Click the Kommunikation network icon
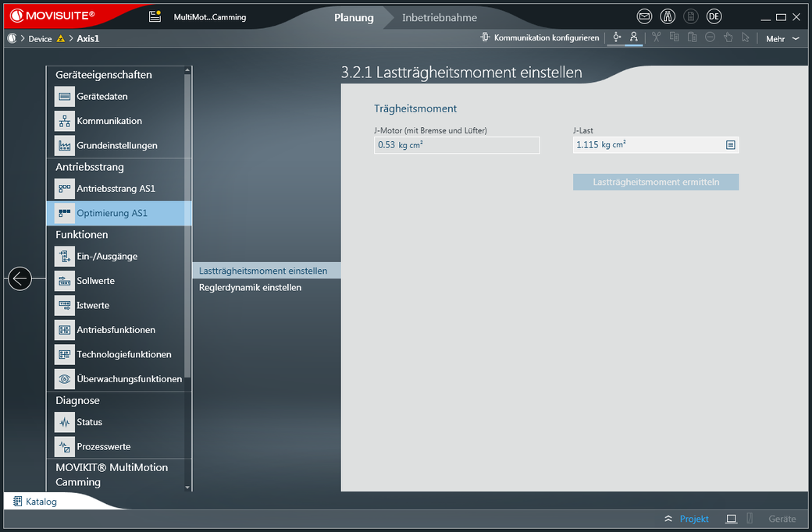The height and width of the screenshot is (532, 812). [65, 121]
